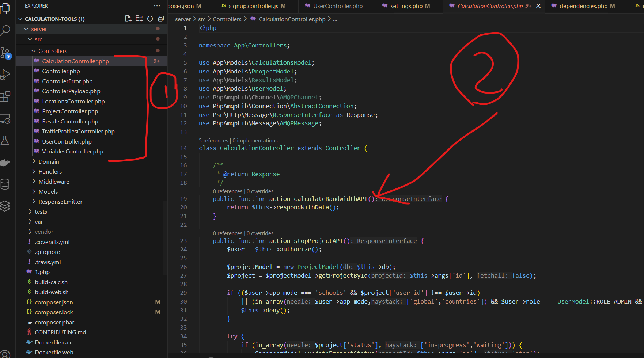Open the Extensions view
Image resolution: width=644 pixels, height=358 pixels.
point(5,96)
